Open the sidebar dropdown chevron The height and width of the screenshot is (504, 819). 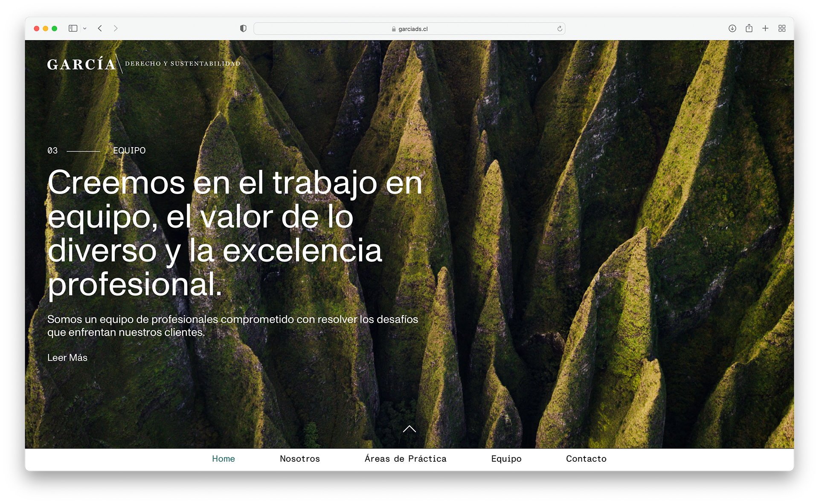[x=85, y=29]
